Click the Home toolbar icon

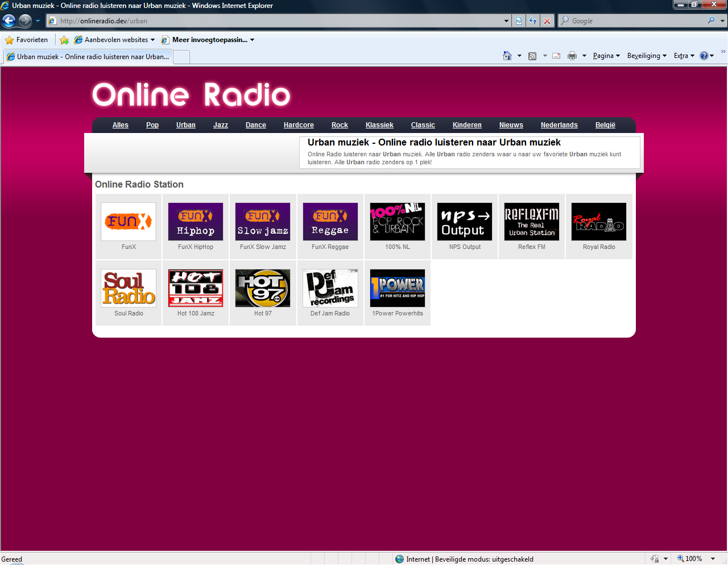click(x=507, y=56)
